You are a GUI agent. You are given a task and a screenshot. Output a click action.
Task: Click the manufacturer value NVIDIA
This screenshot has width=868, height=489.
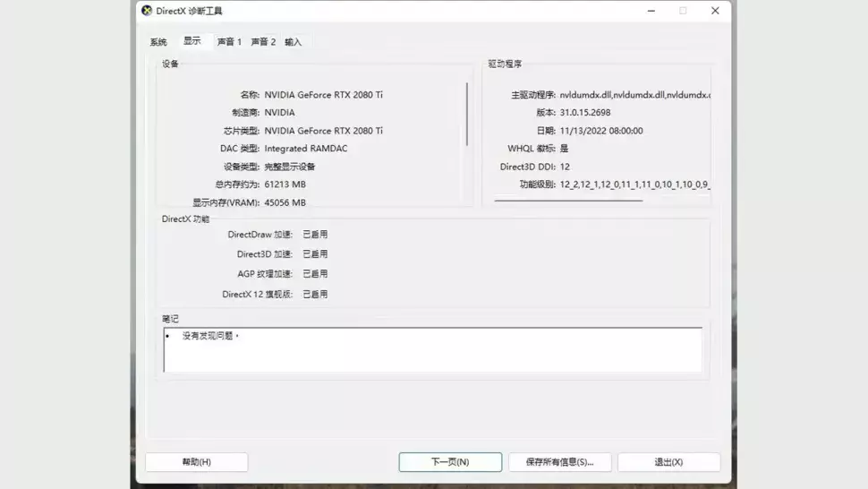279,113
